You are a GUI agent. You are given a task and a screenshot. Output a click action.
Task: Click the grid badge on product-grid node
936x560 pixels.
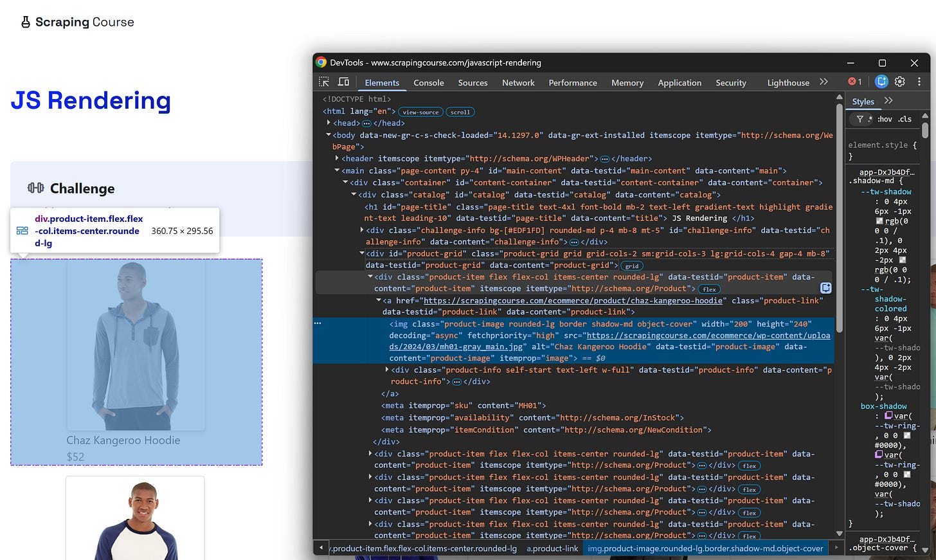pyautogui.click(x=632, y=266)
